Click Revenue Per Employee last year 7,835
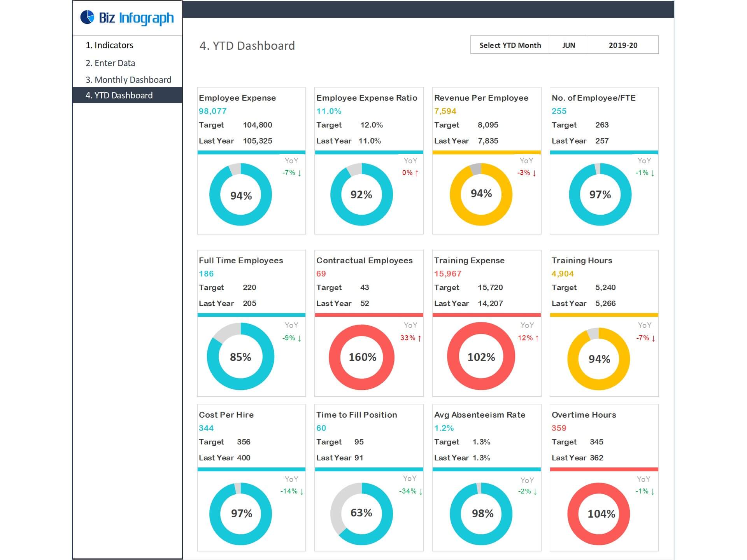Screen dimensions: 747x560 point(488,141)
